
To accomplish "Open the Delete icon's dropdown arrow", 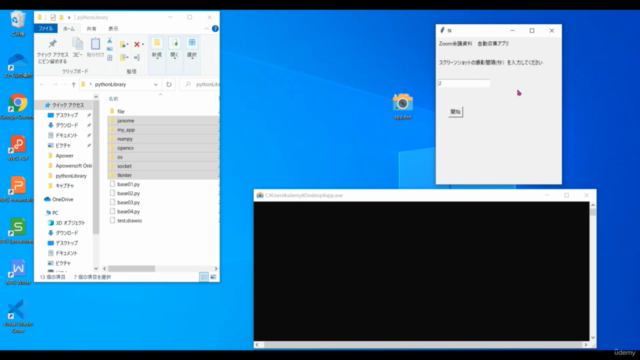I will click(x=143, y=44).
